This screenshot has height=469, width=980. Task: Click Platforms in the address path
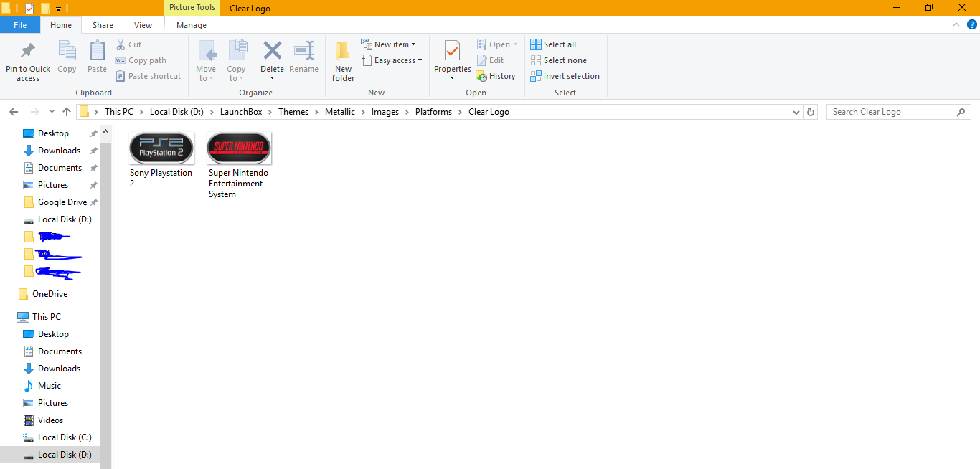coord(433,112)
